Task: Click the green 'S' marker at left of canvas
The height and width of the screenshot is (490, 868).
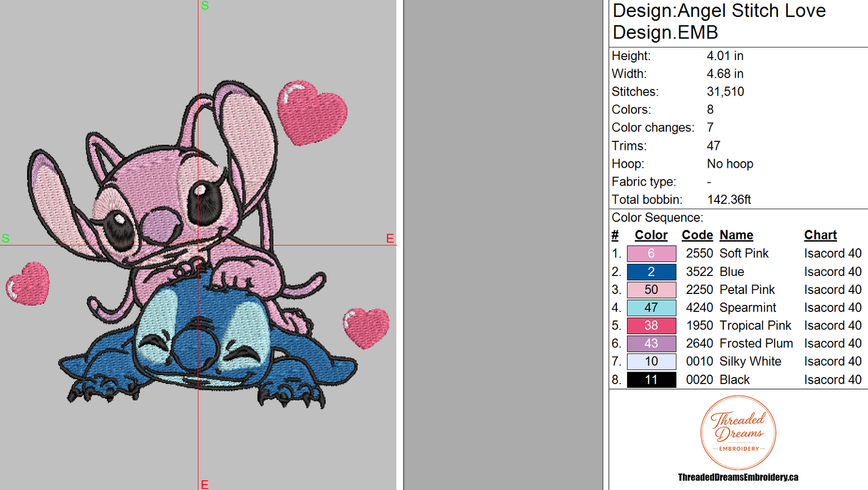Action: (x=5, y=239)
